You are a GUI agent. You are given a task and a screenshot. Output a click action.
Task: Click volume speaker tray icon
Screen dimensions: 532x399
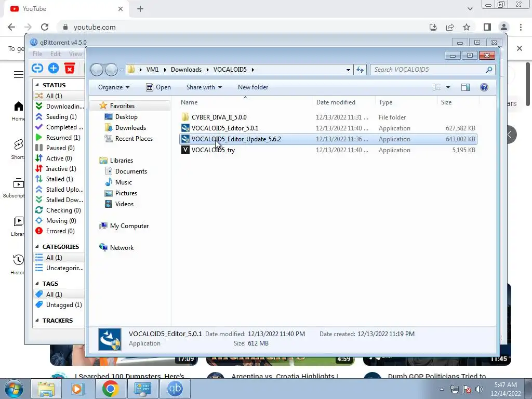point(479,389)
